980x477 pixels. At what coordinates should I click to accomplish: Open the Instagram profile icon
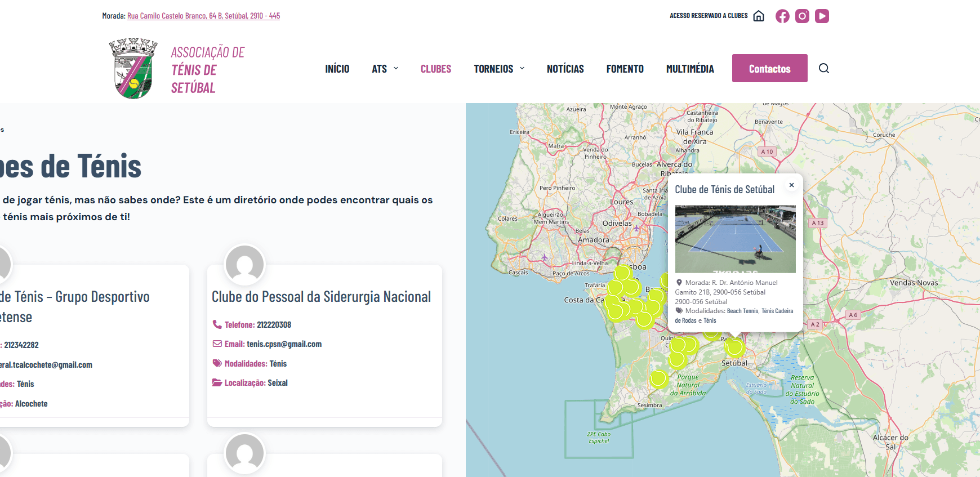click(802, 16)
